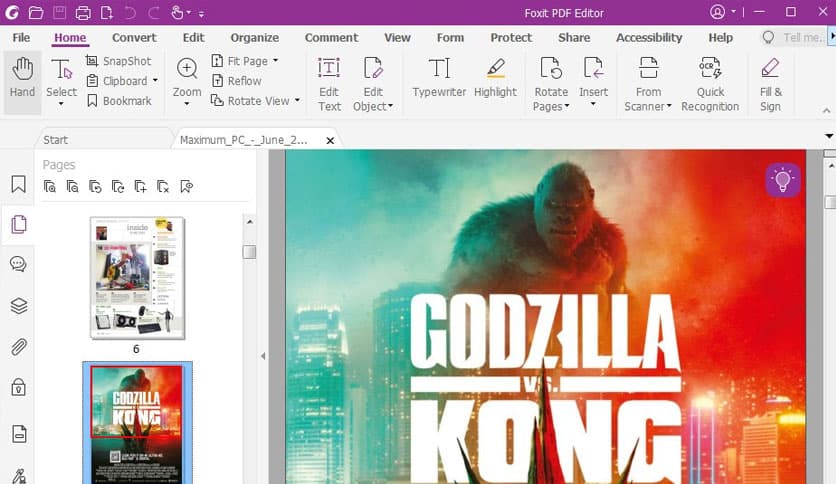The width and height of the screenshot is (836, 484).
Task: Close the Maximum_PC document tab
Action: tap(330, 141)
